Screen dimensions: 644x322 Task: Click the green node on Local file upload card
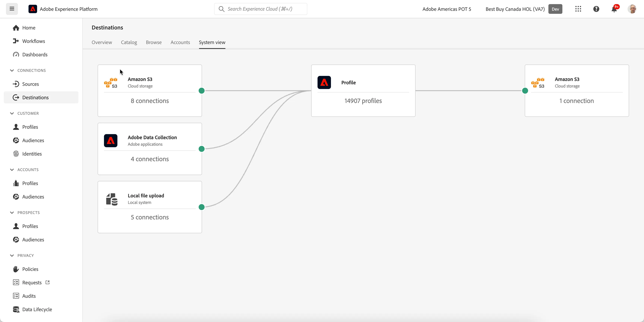(201, 207)
